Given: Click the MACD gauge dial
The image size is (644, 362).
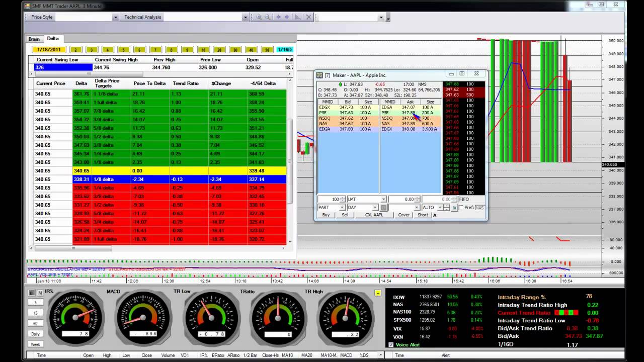Looking at the screenshot, I should [x=143, y=317].
